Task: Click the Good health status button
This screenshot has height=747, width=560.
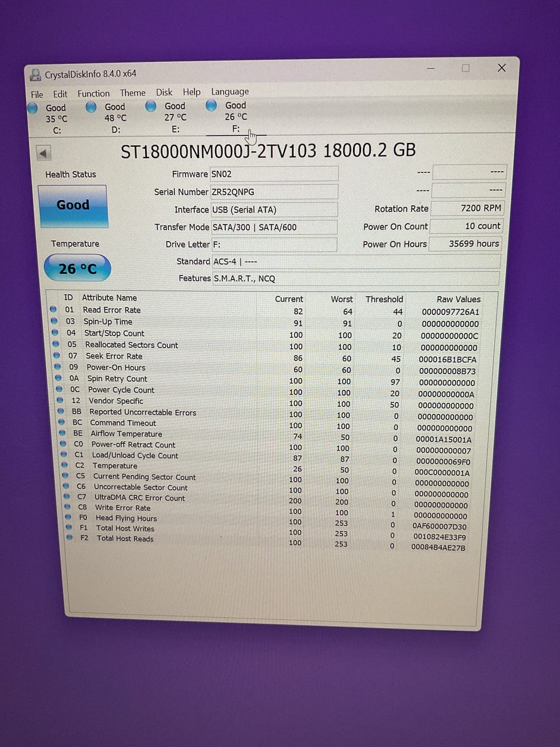Action: (x=73, y=205)
